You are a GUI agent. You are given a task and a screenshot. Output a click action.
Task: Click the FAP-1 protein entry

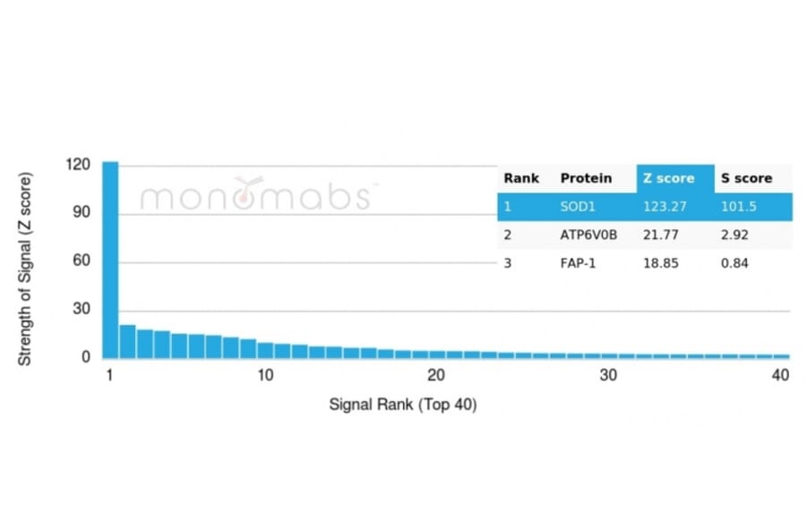click(578, 262)
